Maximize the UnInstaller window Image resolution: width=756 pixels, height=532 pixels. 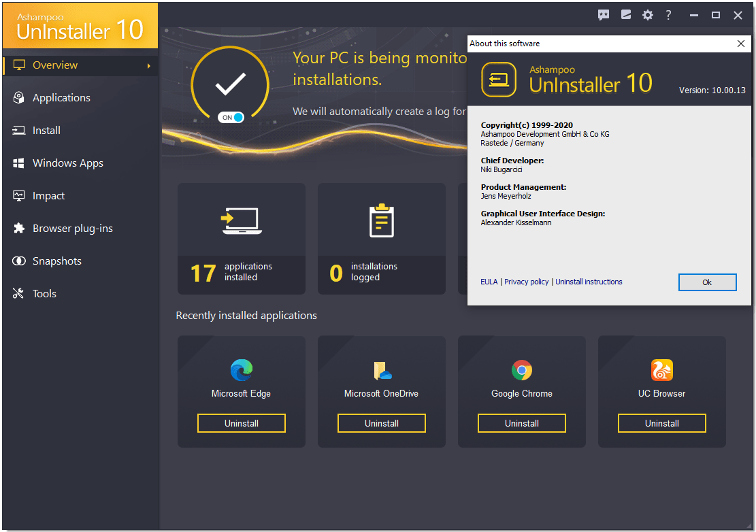coord(716,16)
